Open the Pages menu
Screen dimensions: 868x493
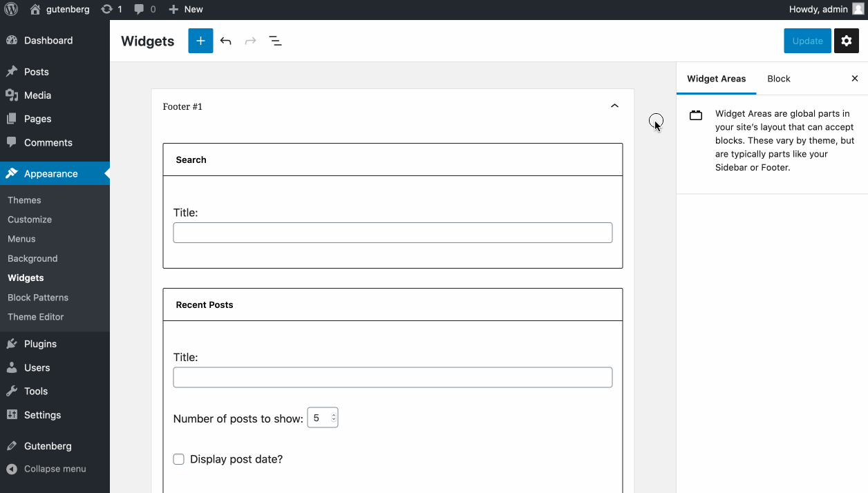click(x=55, y=119)
